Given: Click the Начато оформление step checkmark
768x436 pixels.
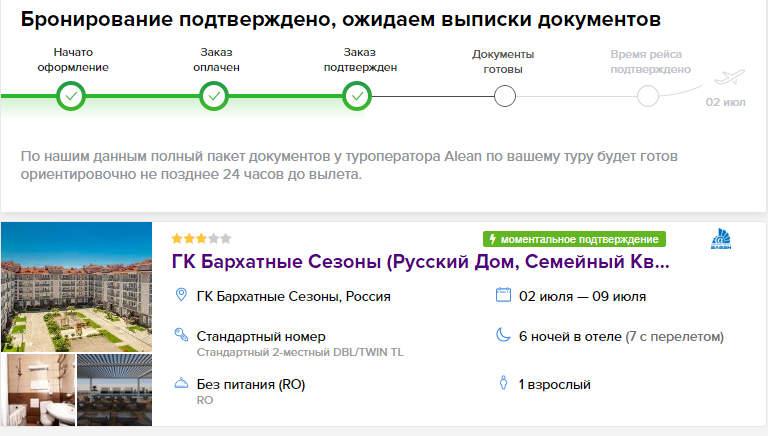Looking at the screenshot, I should 71,96.
